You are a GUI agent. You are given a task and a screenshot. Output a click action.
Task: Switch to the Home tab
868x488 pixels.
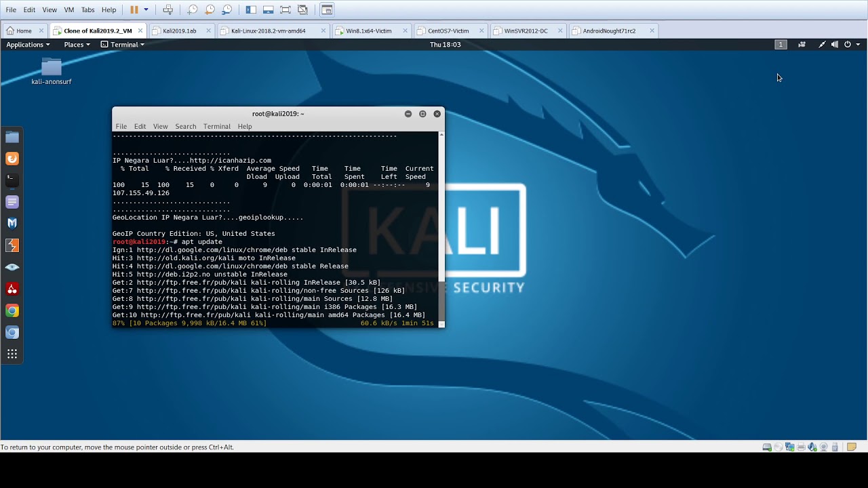coord(24,30)
